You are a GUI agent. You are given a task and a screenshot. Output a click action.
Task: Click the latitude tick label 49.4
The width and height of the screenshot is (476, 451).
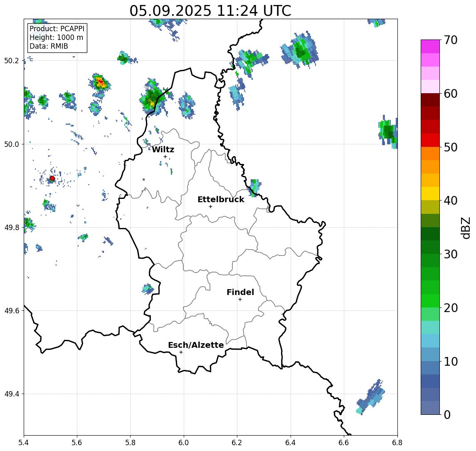pyautogui.click(x=12, y=394)
